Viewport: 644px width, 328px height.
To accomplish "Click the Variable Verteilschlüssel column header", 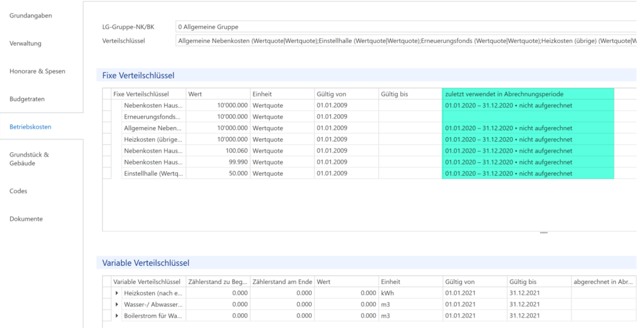I will (x=148, y=282).
